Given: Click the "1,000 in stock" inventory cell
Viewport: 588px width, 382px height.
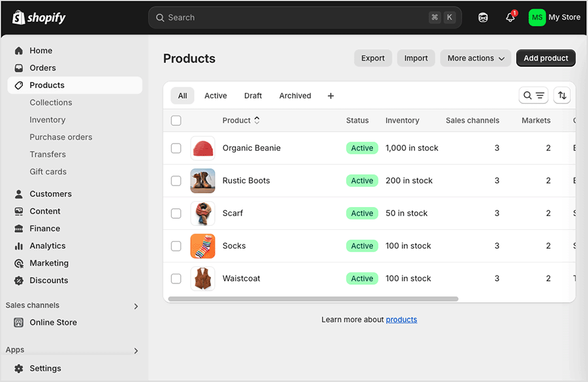Looking at the screenshot, I should (412, 148).
